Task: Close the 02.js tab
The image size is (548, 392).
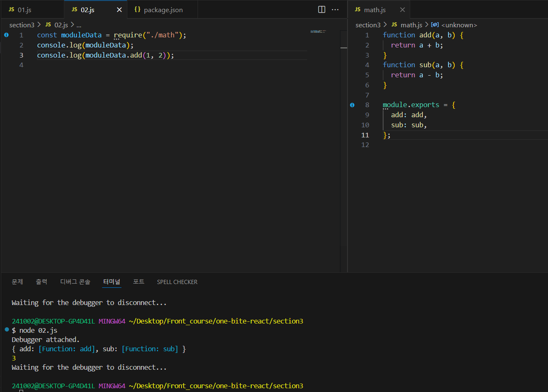Action: tap(119, 10)
